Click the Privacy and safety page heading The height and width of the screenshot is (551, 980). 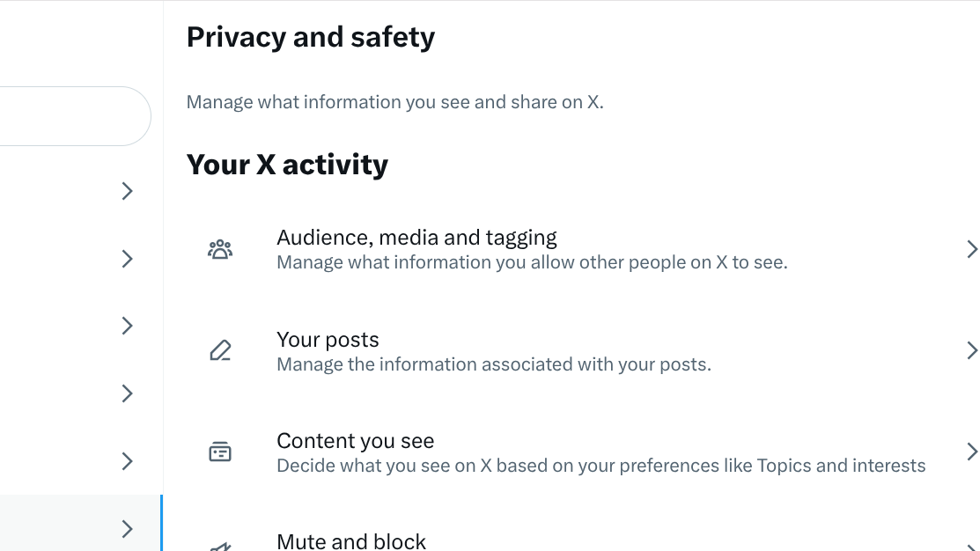coord(310,37)
